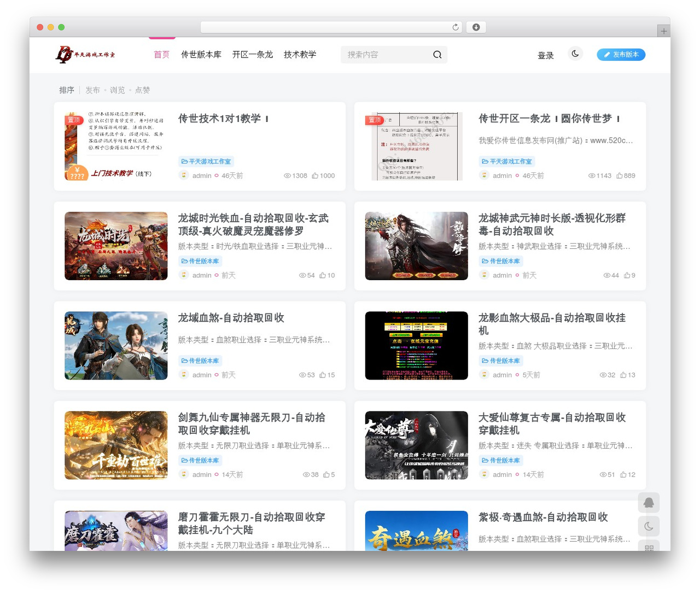
Task: Click like icon on 传世技术1对1教学 card
Action: click(x=315, y=176)
